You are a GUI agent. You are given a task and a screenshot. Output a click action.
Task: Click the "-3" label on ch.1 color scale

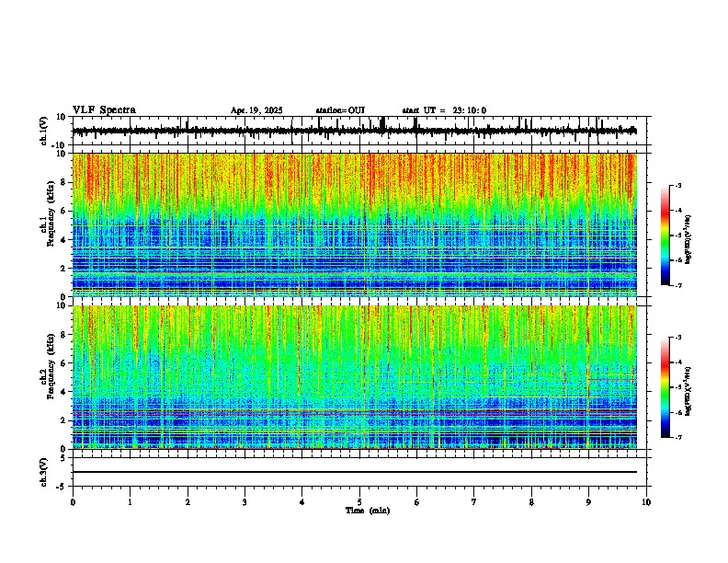point(677,185)
